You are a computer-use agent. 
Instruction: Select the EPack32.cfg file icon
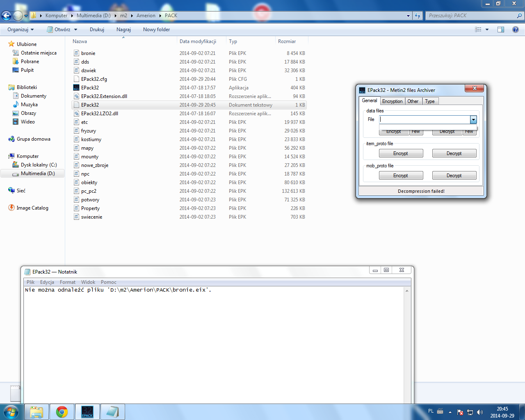coord(76,79)
